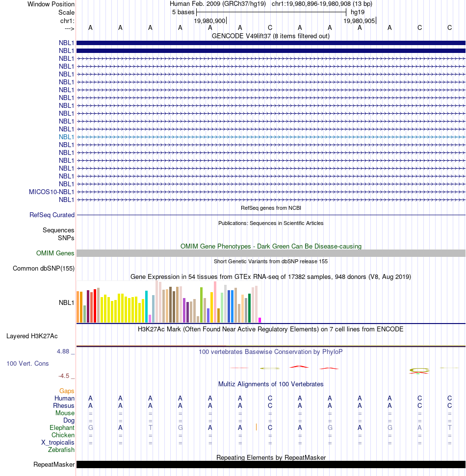Click the orange insertion mark in Elephant row
This screenshot has width=466, height=476.
(256, 427)
